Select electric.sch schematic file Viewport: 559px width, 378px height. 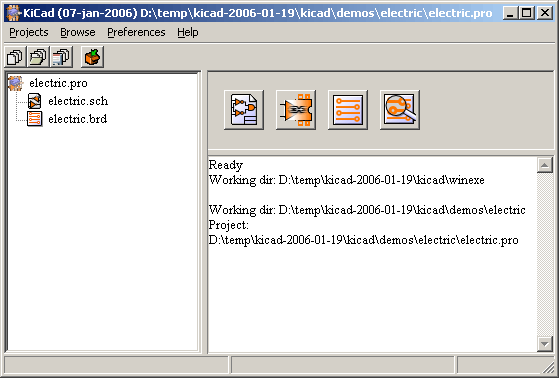coord(78,101)
